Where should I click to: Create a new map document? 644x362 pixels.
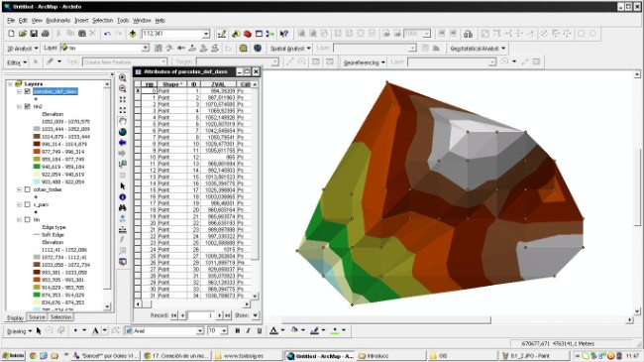[11, 34]
